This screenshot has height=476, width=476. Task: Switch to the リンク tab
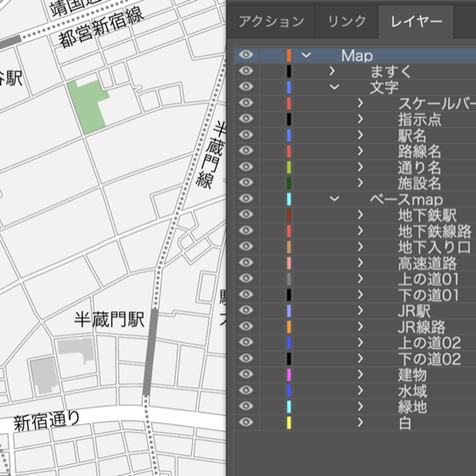point(347,22)
